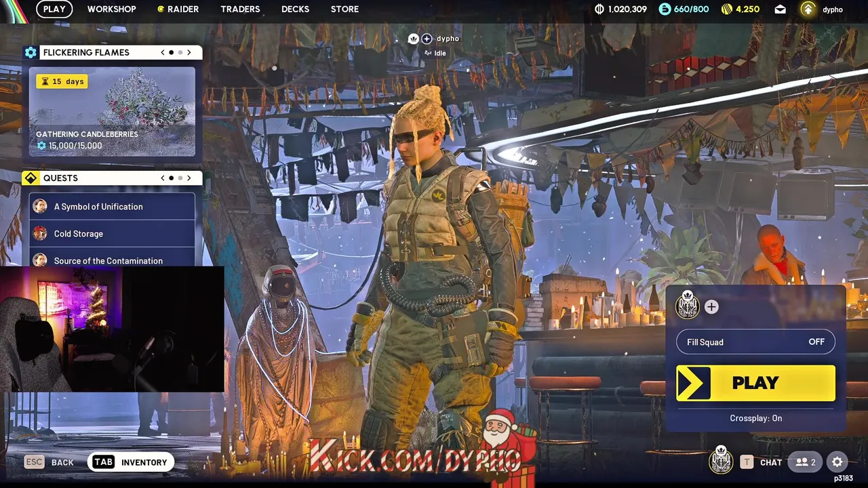Viewport: 868px width, 488px height.
Task: Select second page dot in Quests header
Action: point(180,178)
